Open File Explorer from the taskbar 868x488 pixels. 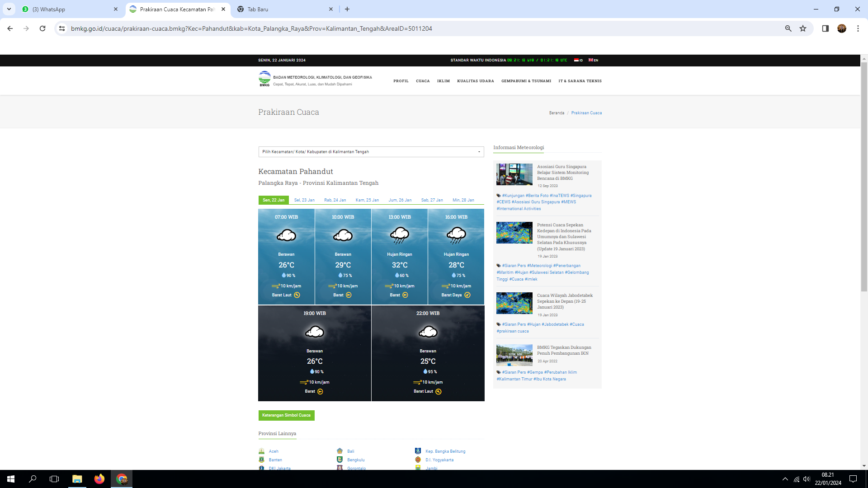[x=77, y=479]
